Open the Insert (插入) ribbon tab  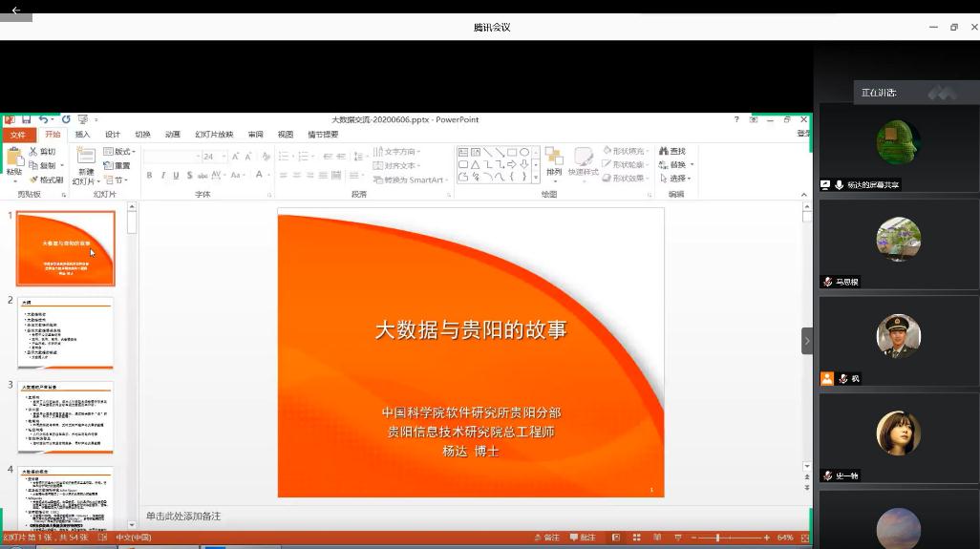tap(83, 135)
